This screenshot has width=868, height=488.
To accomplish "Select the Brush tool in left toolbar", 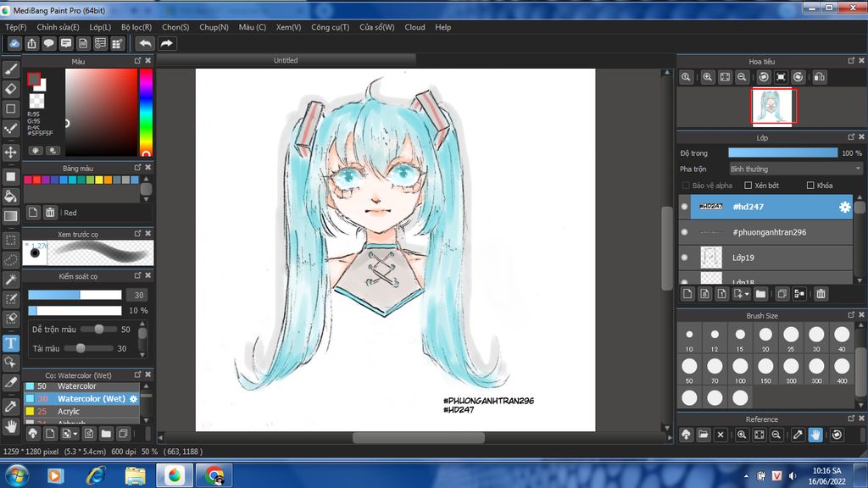I will [11, 69].
